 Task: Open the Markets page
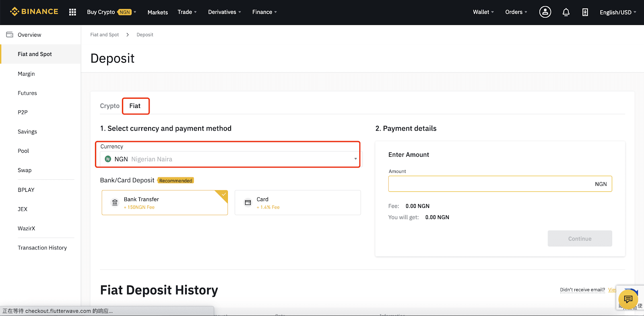tap(158, 12)
